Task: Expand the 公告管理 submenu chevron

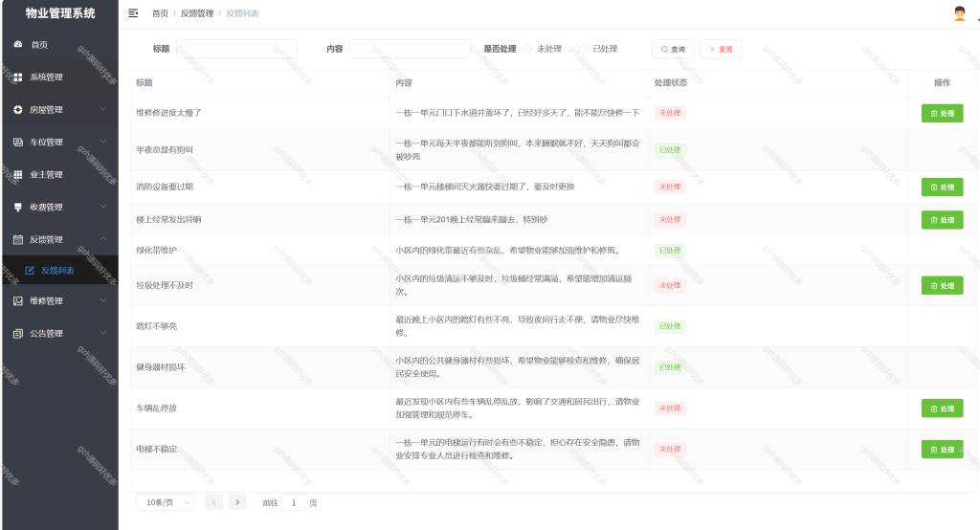Action: pos(103,333)
